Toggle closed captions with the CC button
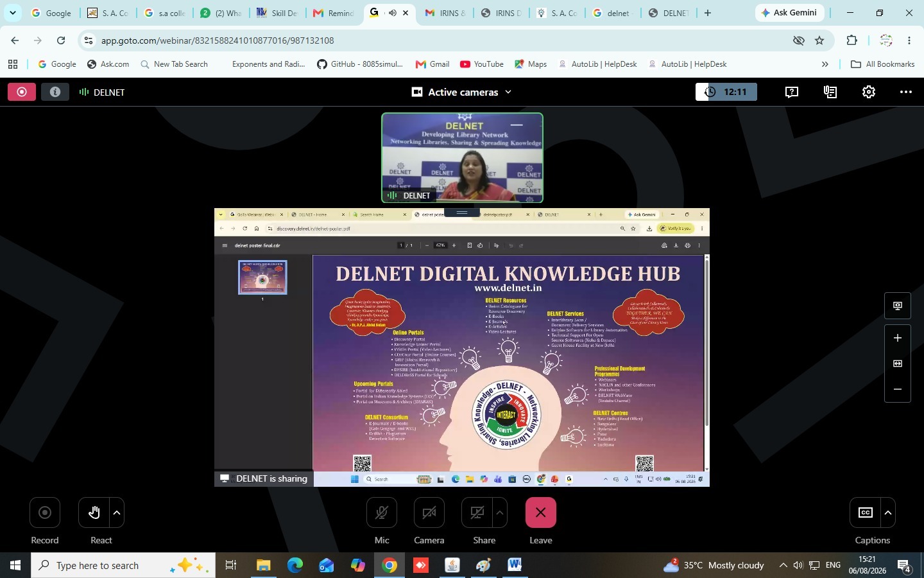 866,512
